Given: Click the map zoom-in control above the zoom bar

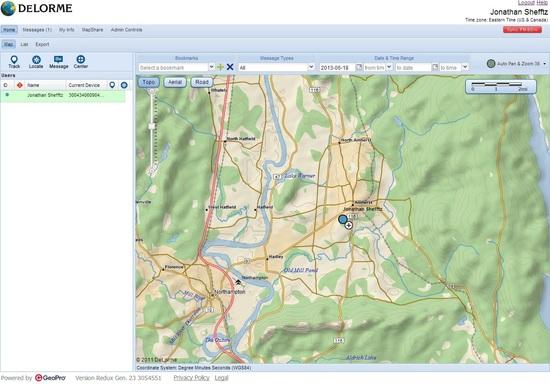Looking at the screenshot, I should point(152,91).
